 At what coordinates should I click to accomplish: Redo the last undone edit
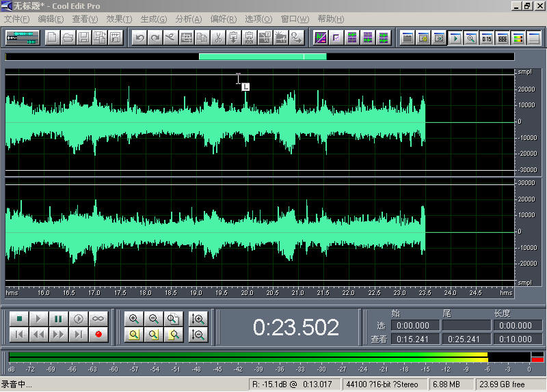[x=155, y=38]
